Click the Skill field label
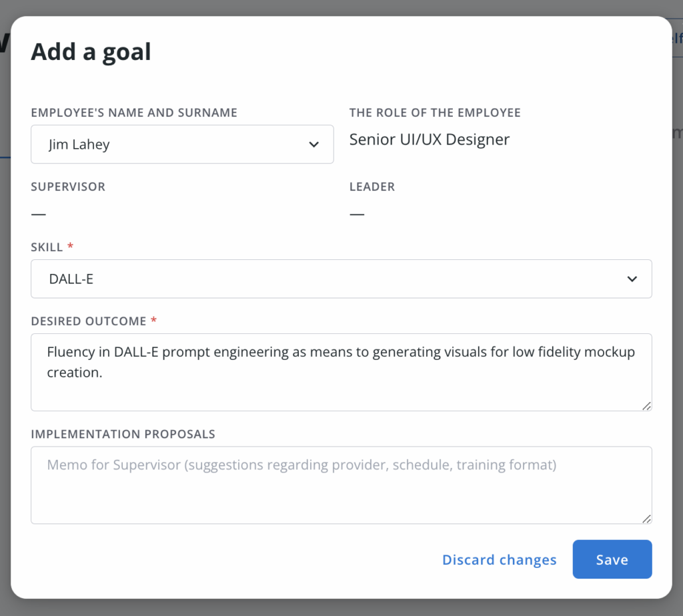This screenshot has width=683, height=616. point(47,247)
